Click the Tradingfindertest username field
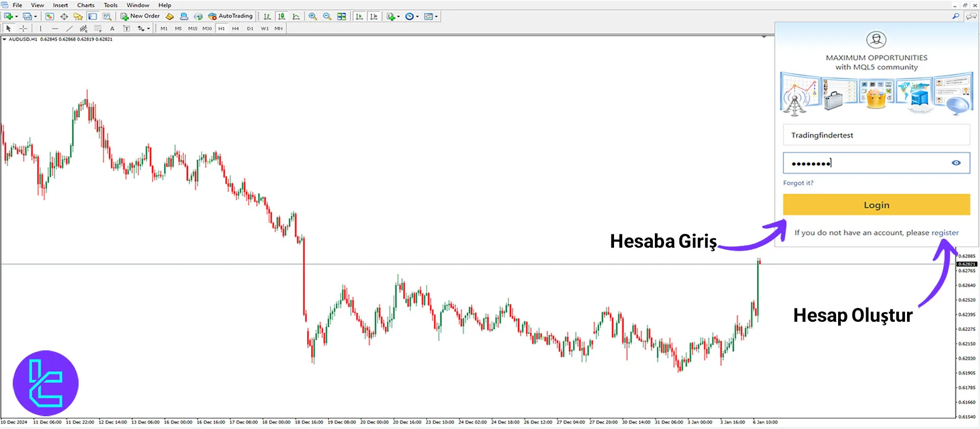This screenshot has width=980, height=429. point(876,135)
